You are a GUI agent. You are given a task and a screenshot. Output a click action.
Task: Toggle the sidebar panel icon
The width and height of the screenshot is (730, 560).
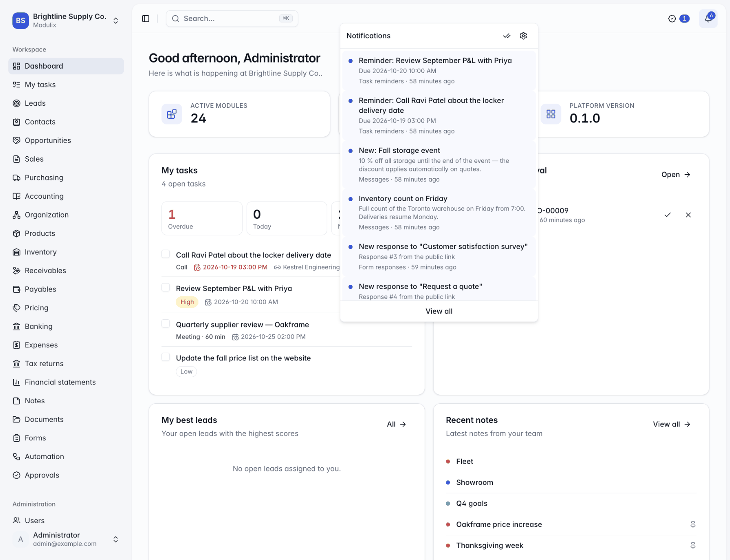146,19
